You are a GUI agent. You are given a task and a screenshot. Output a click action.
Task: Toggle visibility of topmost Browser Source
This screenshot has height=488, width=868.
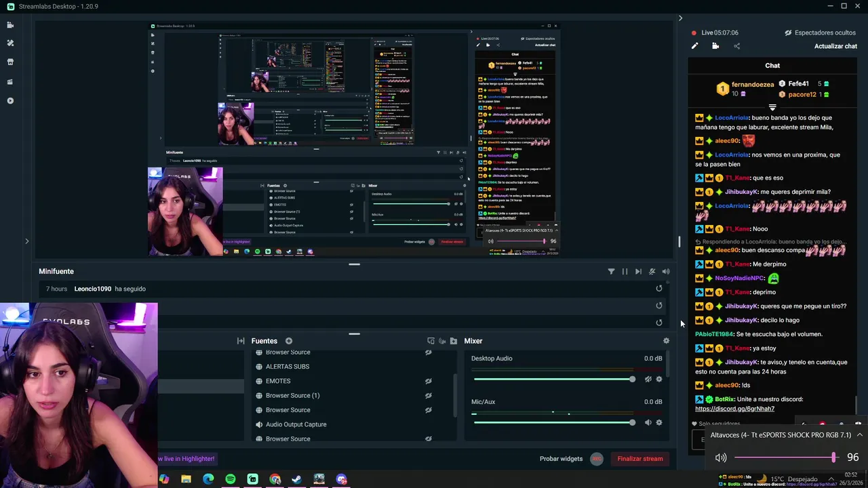click(x=428, y=352)
